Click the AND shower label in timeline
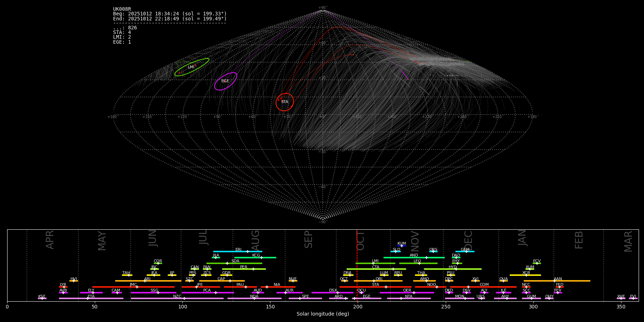The width and height of the screenshot is (644, 322). 414,255
